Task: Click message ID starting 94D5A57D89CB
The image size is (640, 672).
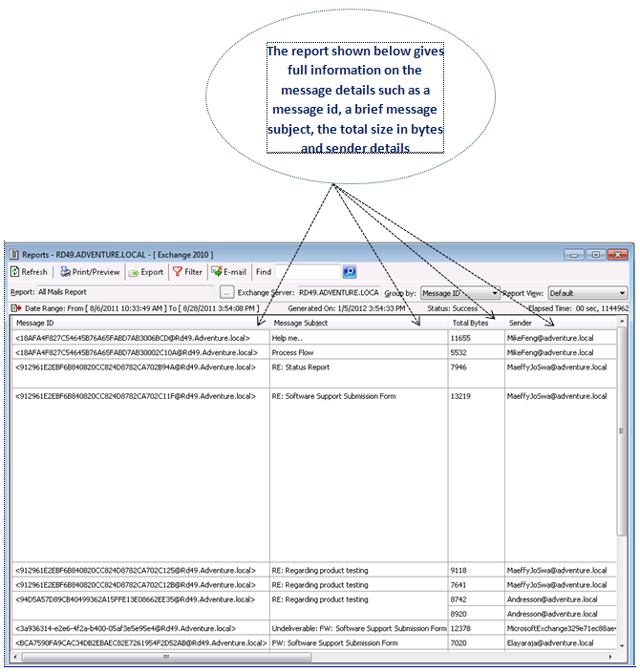Action: (x=135, y=599)
